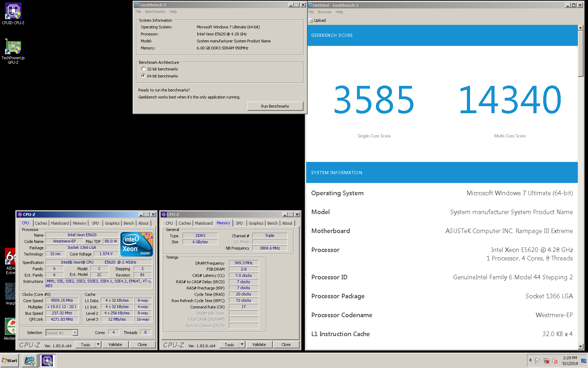Switch to SPD tab in left CPU-Z
588x368 pixels.
click(x=96, y=223)
